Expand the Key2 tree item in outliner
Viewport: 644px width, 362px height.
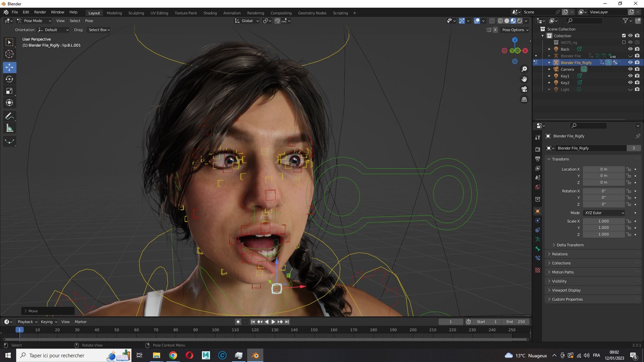[549, 83]
